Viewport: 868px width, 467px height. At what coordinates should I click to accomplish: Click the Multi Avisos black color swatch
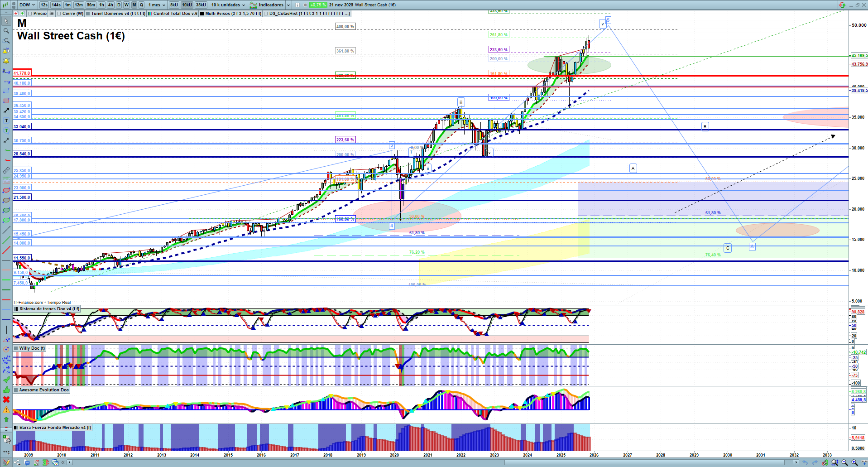(x=202, y=14)
